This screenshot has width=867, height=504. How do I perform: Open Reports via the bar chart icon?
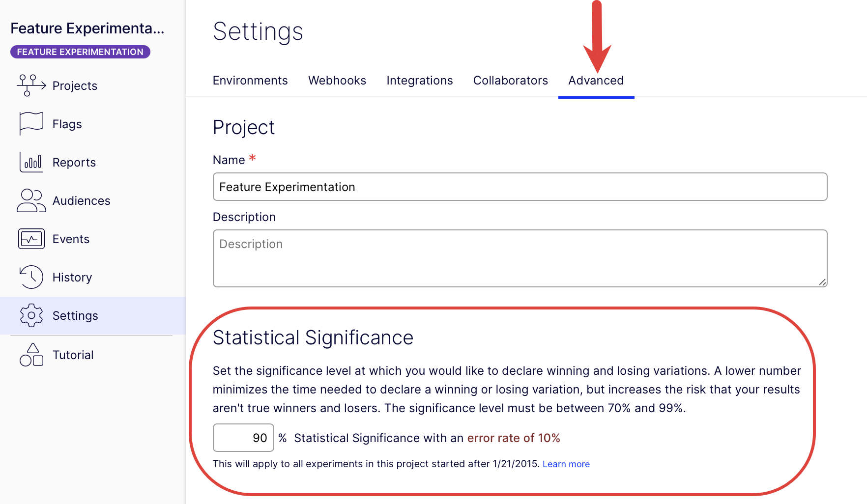point(31,162)
